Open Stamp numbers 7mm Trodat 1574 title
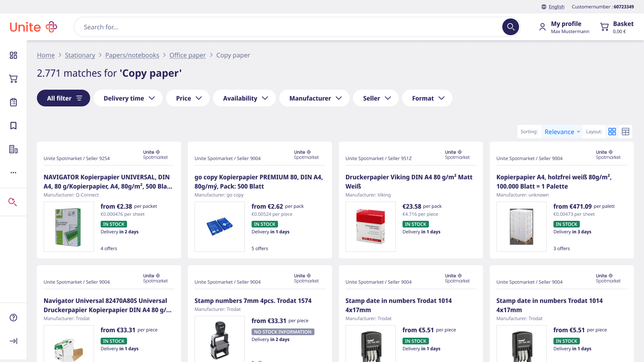Screen dimensions: 644x362 pyautogui.click(x=253, y=301)
